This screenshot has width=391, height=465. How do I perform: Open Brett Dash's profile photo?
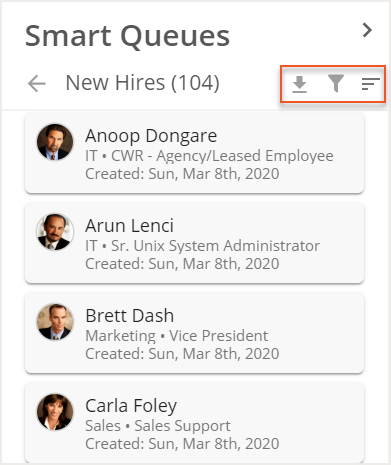point(55,322)
